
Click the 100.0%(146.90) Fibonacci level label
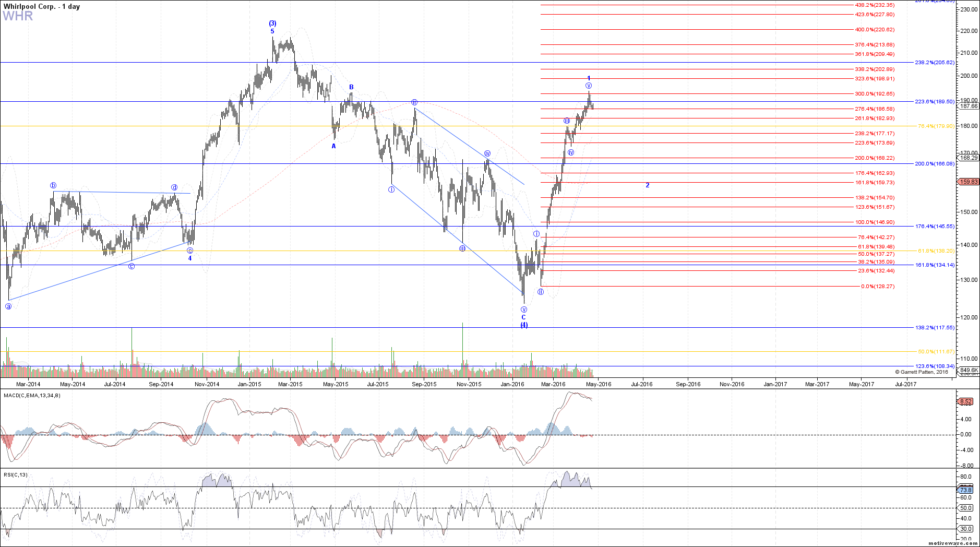(x=875, y=222)
